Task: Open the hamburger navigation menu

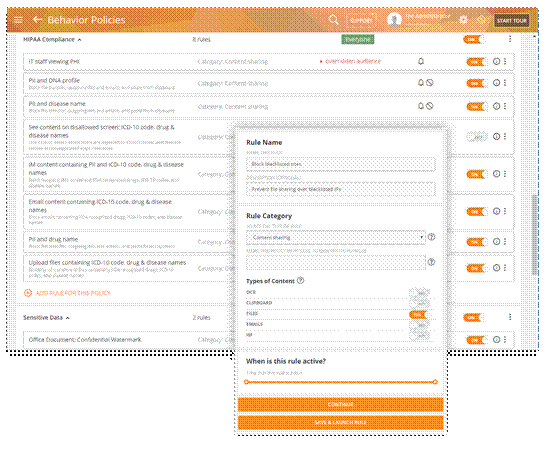Action: tap(18, 20)
